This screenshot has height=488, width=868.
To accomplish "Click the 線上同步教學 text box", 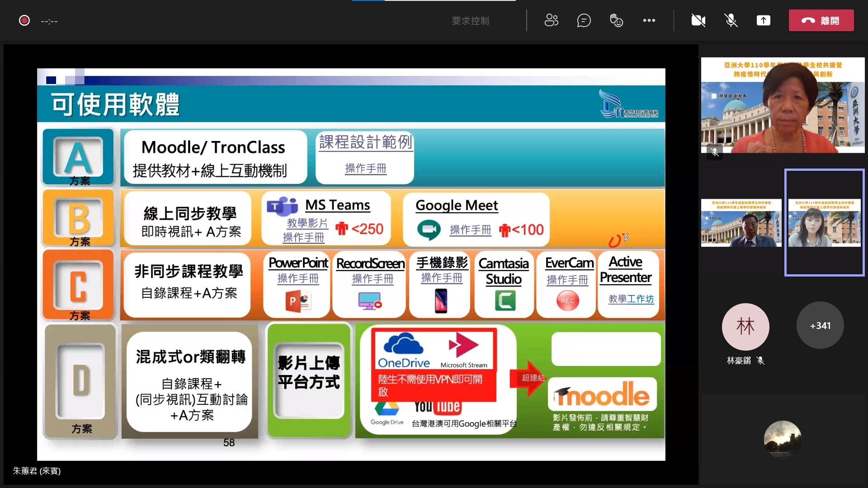I will 188,219.
